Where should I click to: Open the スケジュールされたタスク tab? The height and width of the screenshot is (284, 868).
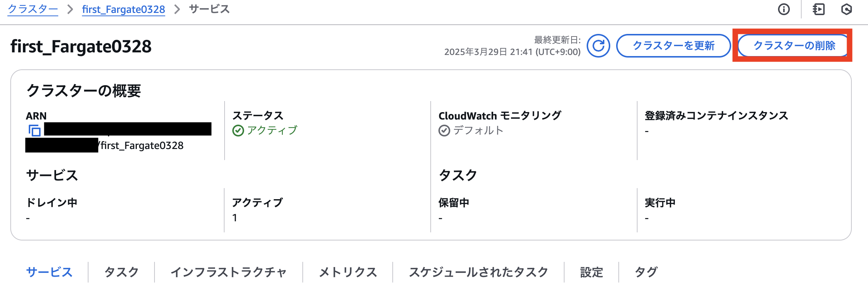click(478, 272)
